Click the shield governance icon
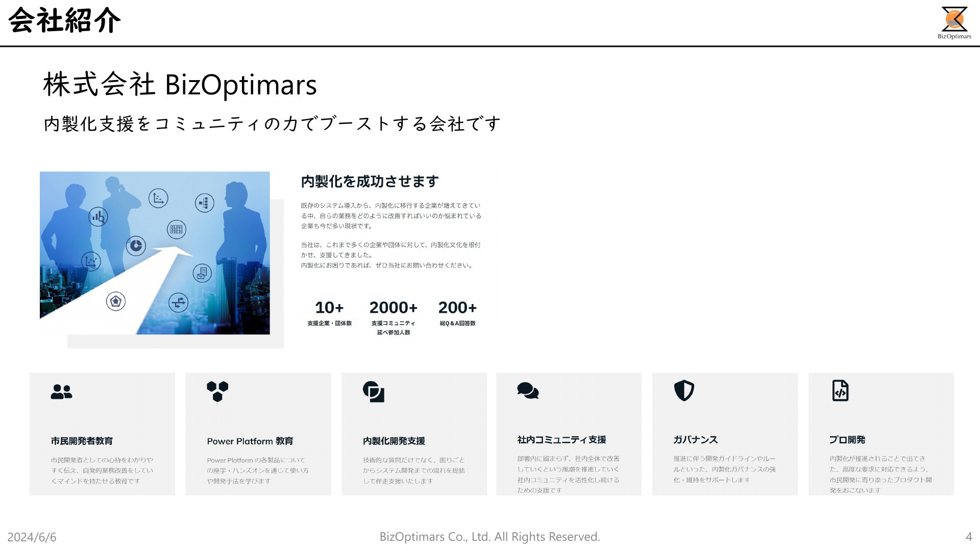Screen dimensions: 980x551 tap(684, 391)
